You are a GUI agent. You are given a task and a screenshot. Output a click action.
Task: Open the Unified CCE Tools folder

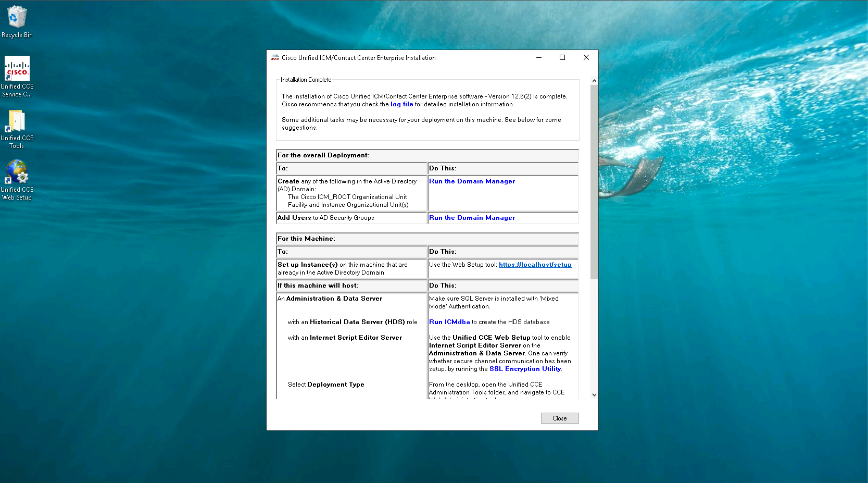[17, 121]
